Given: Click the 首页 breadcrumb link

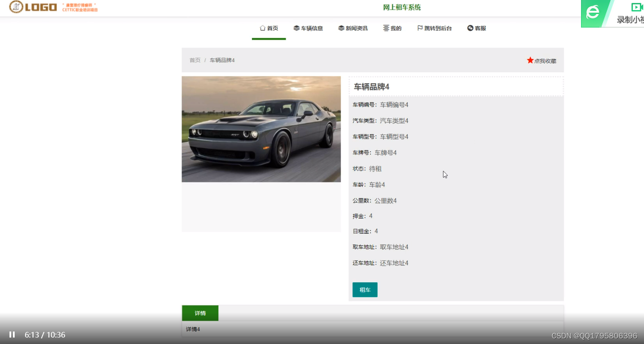Looking at the screenshot, I should click(x=195, y=60).
